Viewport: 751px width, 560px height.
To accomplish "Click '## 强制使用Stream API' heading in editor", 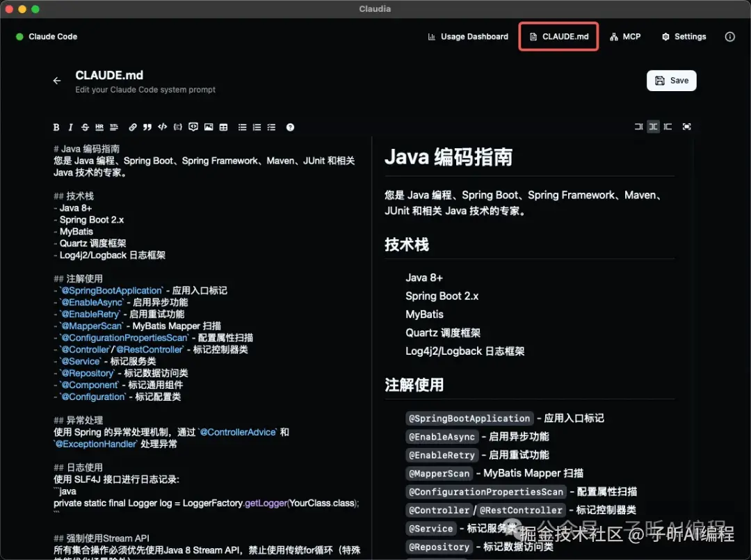I will (x=102, y=538).
